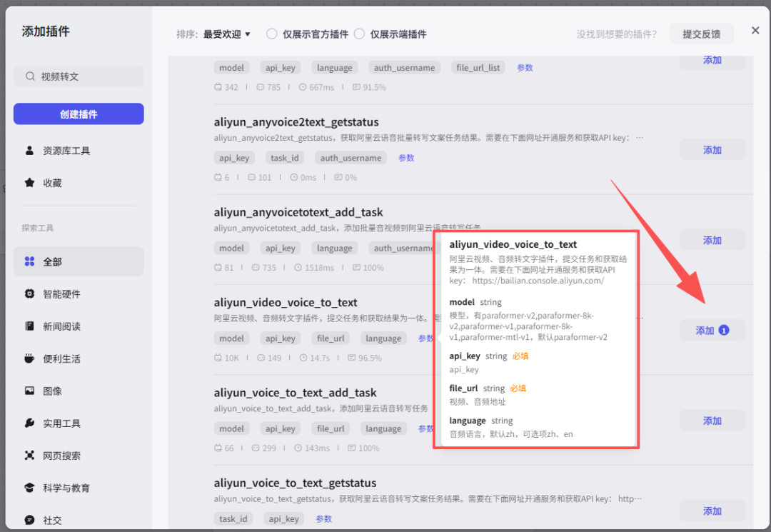Viewport: 771px width, 532px height.
Task: Click the clock icon beside 1518ms
Action: click(x=298, y=268)
